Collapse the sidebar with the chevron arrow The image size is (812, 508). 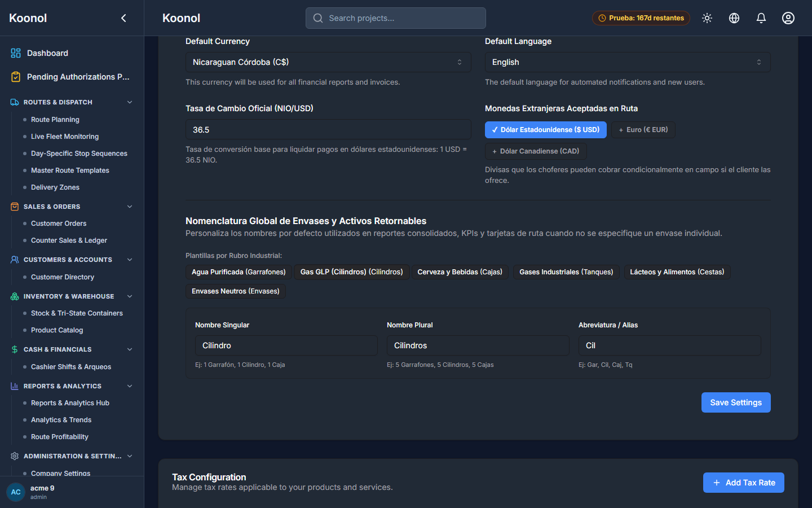point(123,18)
